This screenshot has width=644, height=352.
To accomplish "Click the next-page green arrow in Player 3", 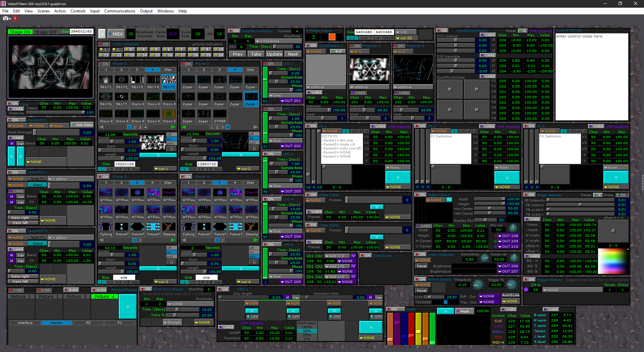I will pos(173,240).
